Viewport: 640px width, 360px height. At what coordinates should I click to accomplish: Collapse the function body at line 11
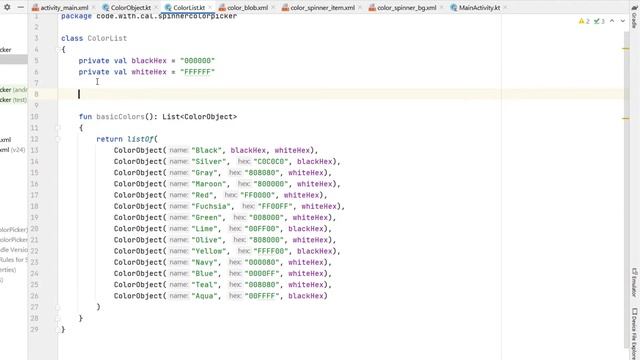click(x=58, y=128)
